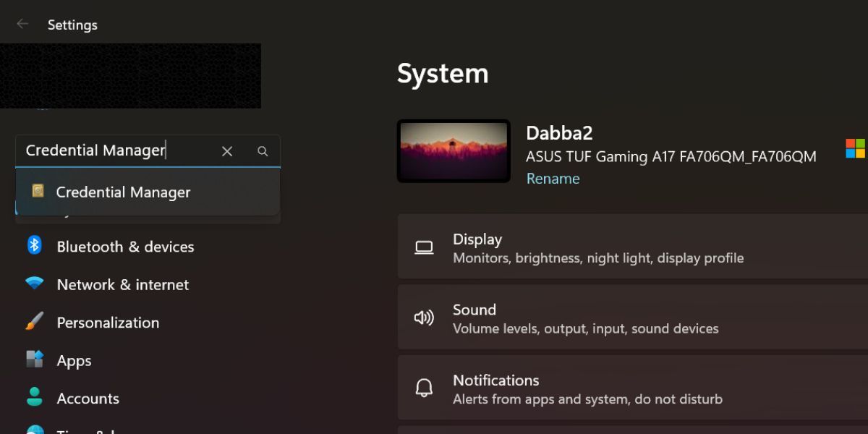Click the laptop icon beside Display

click(x=424, y=247)
